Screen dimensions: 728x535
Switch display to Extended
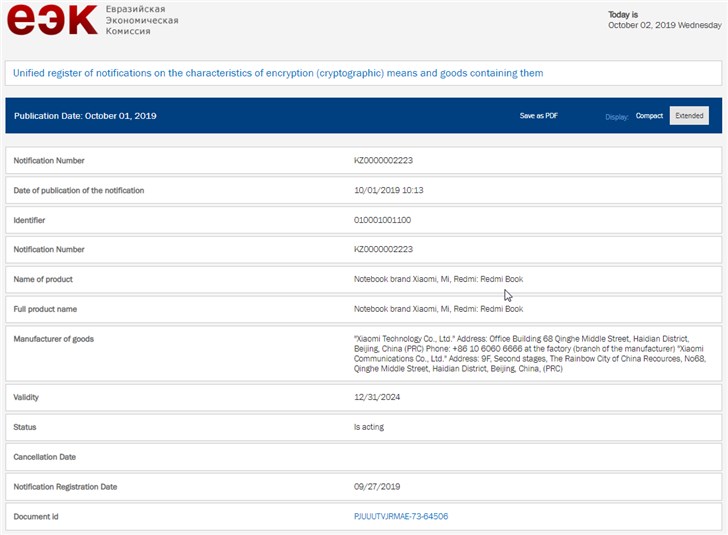click(689, 116)
